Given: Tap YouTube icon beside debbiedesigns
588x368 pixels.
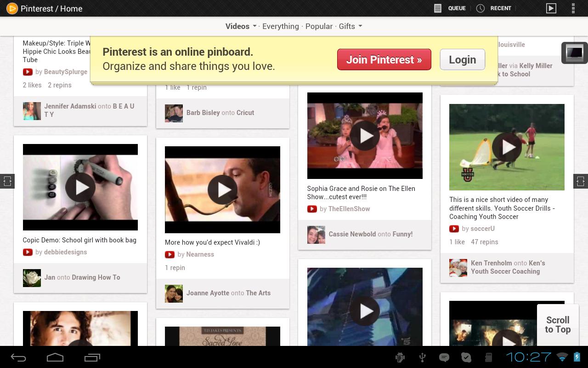Looking at the screenshot, I should 28,252.
